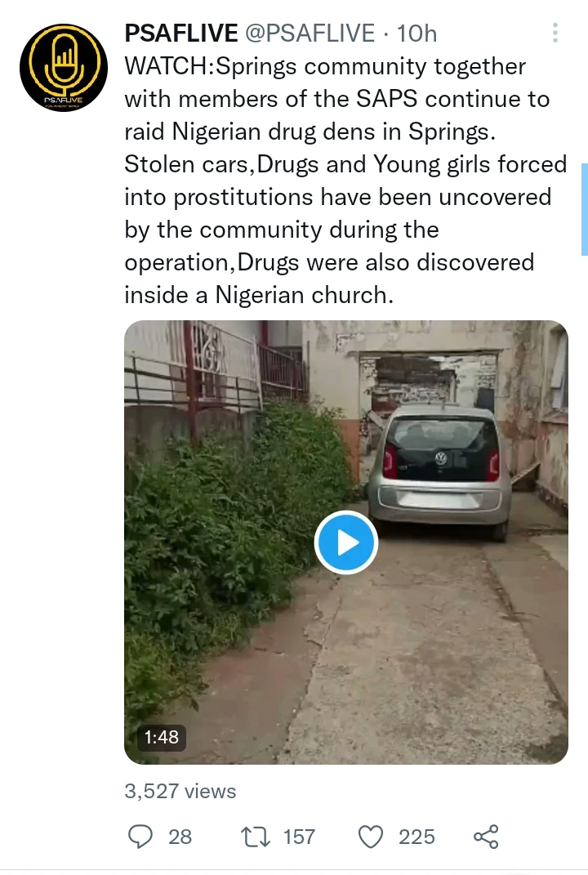Tap the retweet arrows icon
Viewport: 588px width, 875px height.
(256, 837)
